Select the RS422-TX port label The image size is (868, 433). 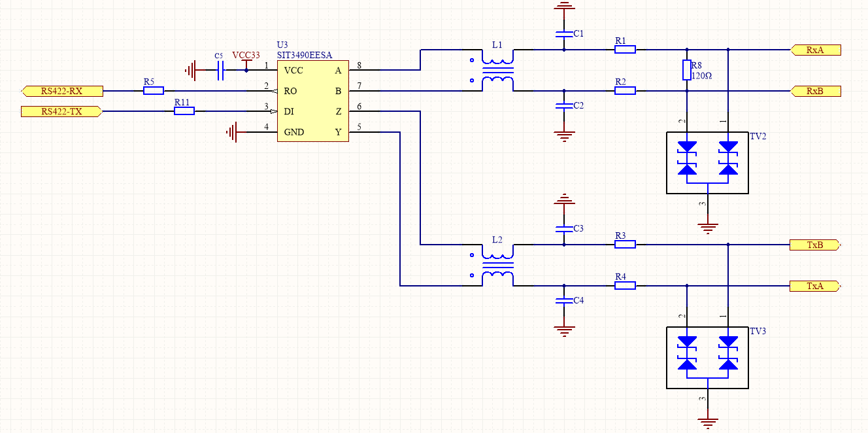[61, 112]
